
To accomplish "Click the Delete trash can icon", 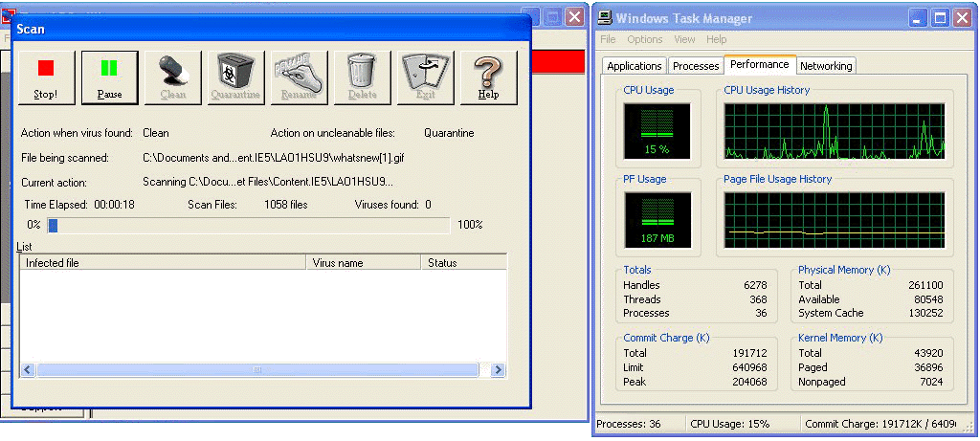I will 362,77.
